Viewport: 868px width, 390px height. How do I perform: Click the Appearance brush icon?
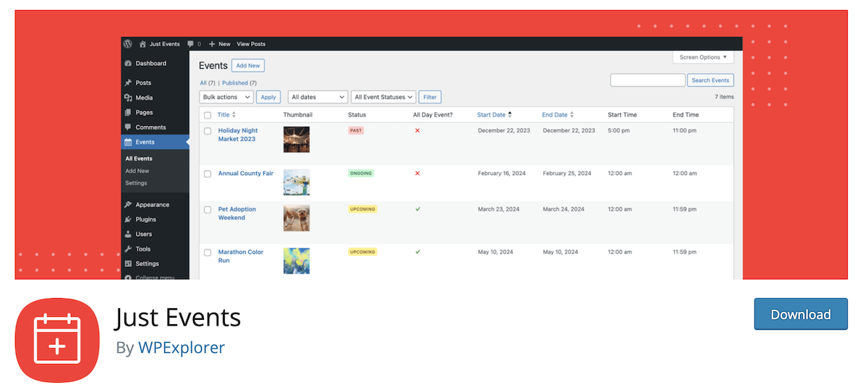coord(128,205)
